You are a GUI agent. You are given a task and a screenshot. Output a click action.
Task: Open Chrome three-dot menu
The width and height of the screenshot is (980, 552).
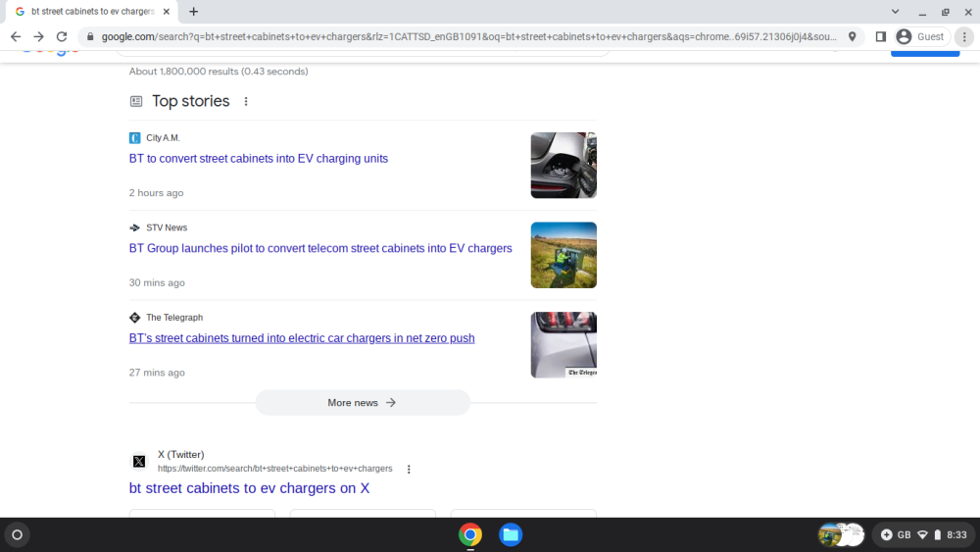coord(964,37)
